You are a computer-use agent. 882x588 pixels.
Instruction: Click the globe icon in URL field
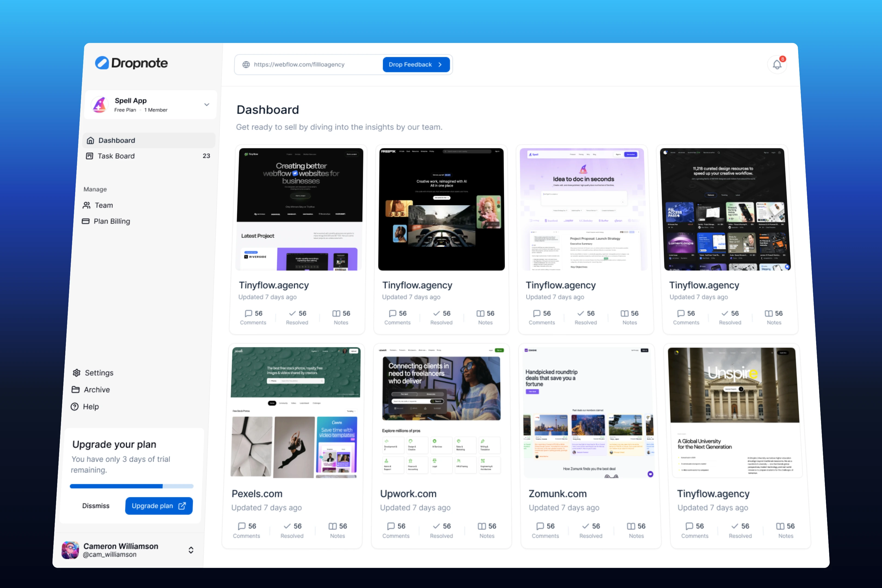[246, 65]
